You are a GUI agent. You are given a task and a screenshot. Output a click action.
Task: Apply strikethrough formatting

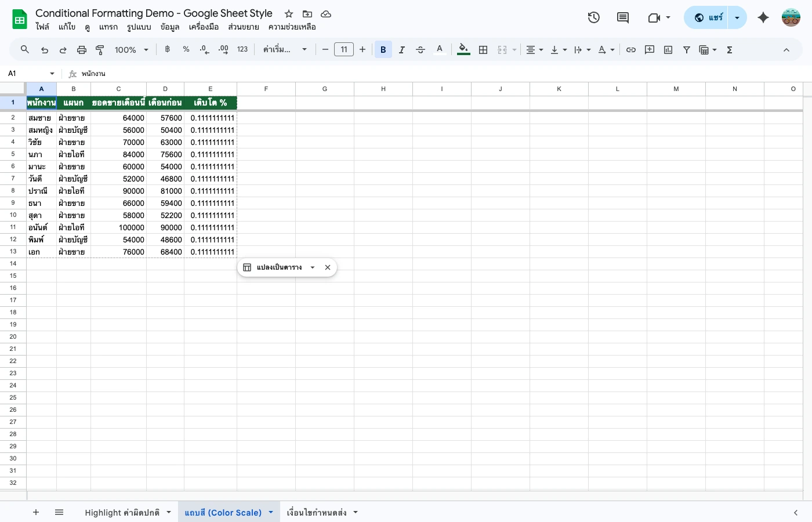point(420,49)
